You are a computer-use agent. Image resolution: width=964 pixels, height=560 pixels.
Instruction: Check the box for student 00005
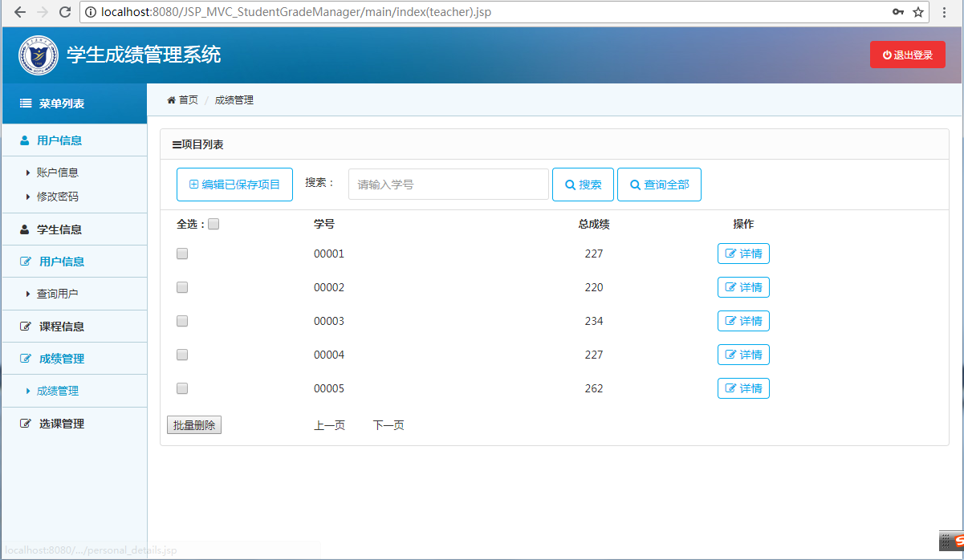[182, 388]
